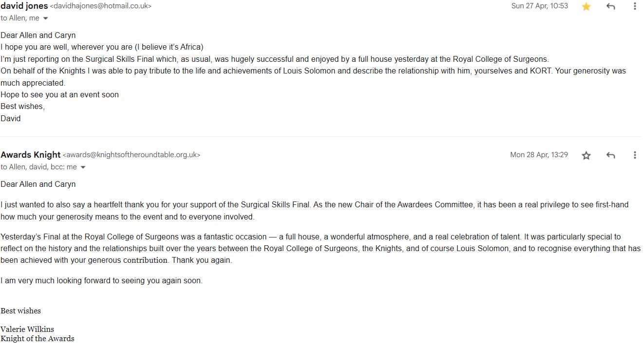Screen dimensions: 644x346
Task: Reply to Awards Knight's email
Action: (610, 155)
